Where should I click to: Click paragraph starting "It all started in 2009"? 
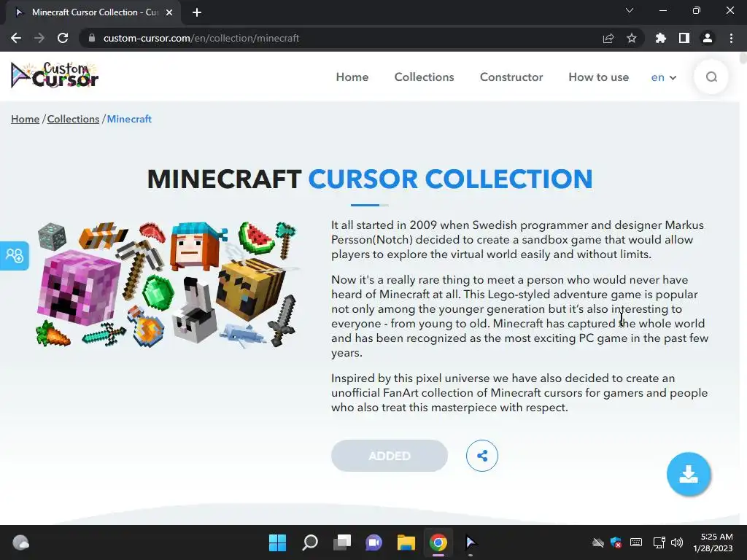tap(517, 239)
